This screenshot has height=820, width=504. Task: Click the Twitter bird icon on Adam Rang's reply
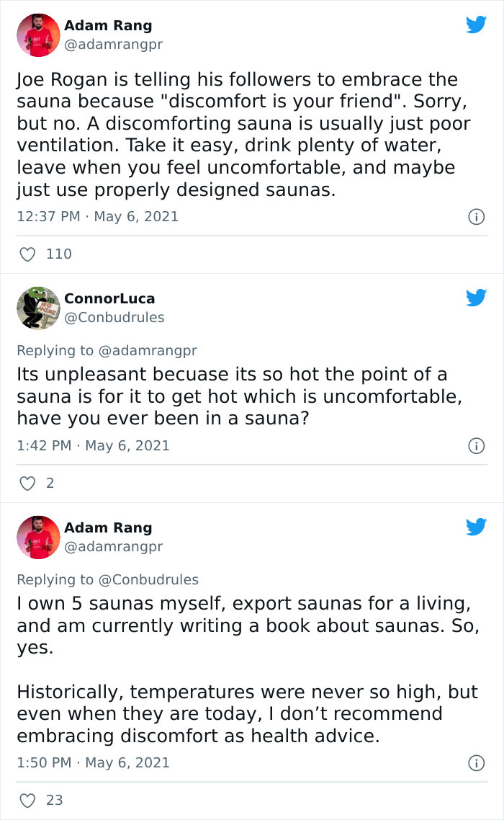coord(476,527)
